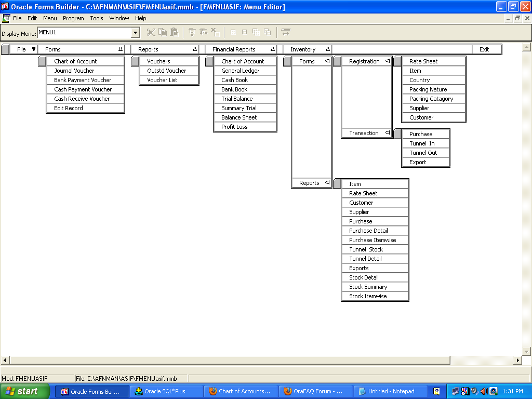Click the Expand (plus) toolbar icon

tap(233, 32)
